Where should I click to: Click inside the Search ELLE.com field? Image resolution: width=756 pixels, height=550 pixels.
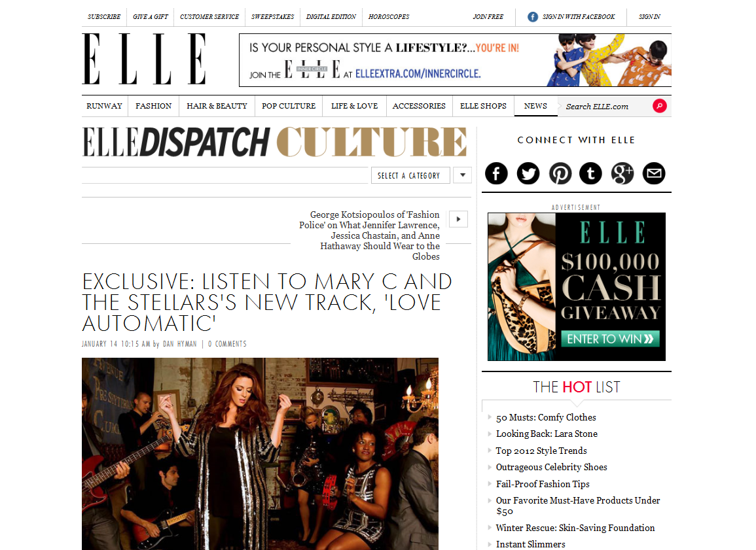605,107
